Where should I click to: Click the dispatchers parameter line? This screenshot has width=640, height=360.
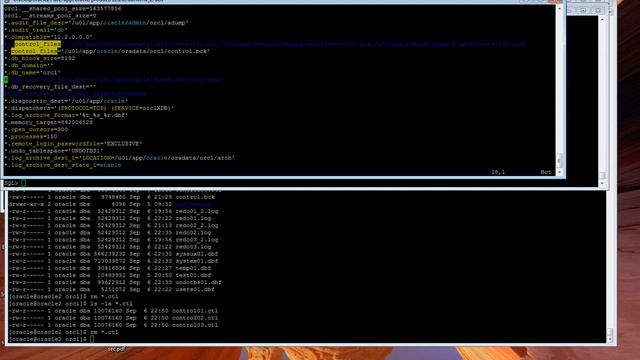pos(89,108)
